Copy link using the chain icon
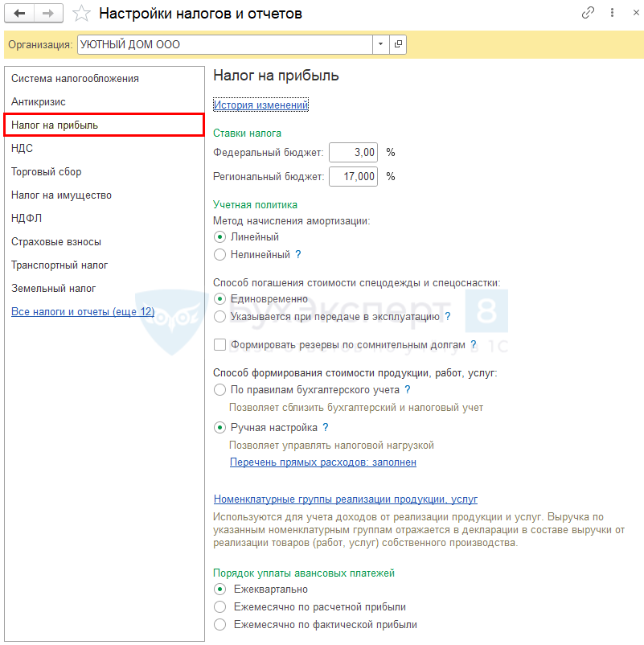The height and width of the screenshot is (645, 644). pyautogui.click(x=588, y=13)
